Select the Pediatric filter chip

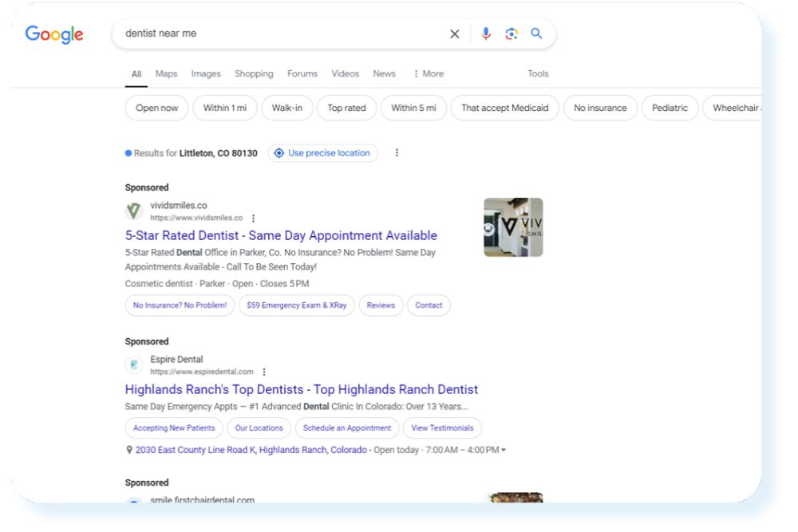(x=670, y=108)
